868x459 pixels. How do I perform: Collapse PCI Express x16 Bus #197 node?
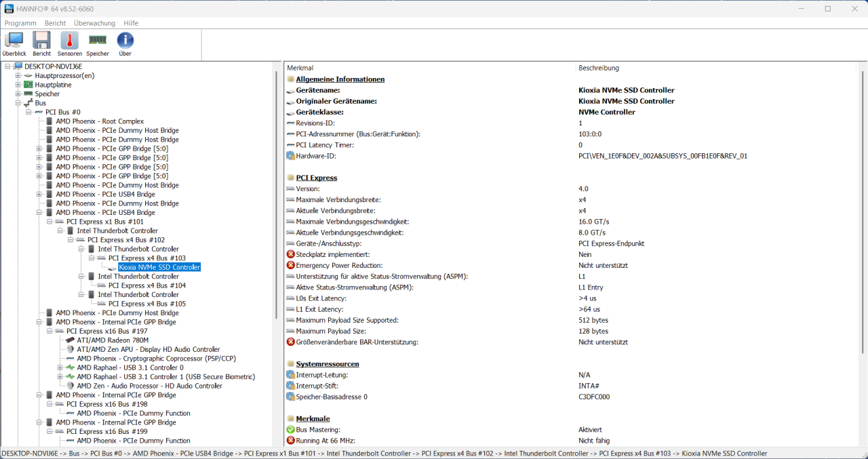(50, 332)
